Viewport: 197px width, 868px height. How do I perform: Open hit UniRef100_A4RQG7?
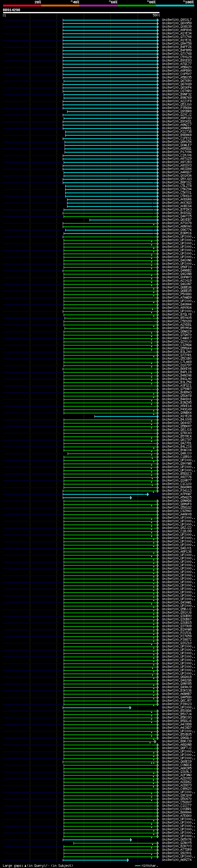pos(176,172)
